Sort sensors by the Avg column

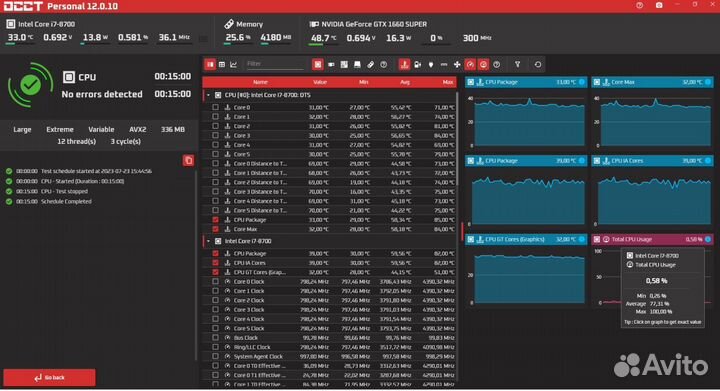pos(405,82)
